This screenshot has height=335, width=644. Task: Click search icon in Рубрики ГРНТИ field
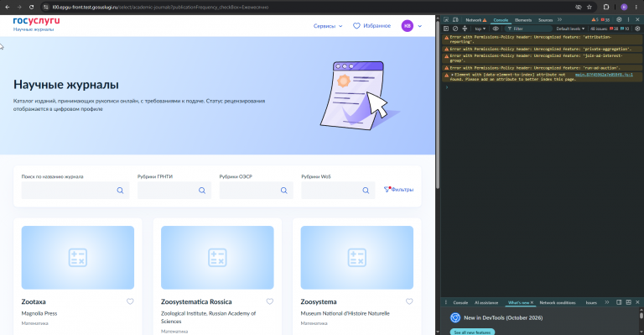202,191
